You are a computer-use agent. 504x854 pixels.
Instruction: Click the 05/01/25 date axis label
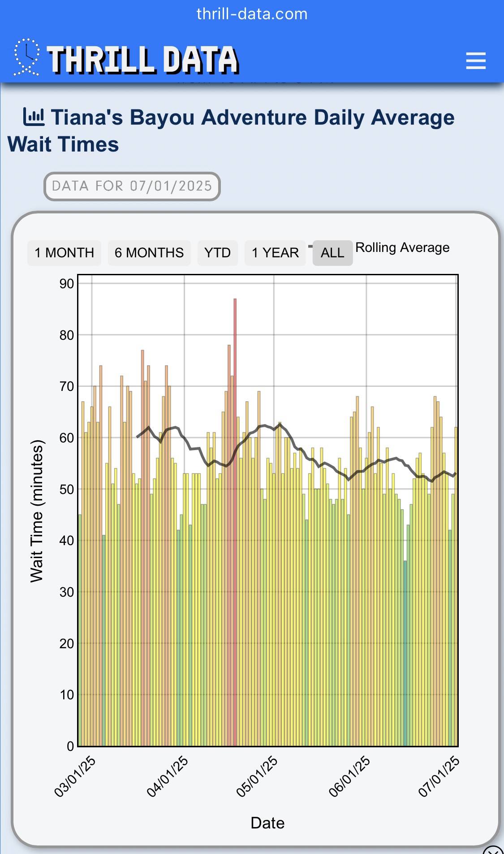(x=257, y=776)
